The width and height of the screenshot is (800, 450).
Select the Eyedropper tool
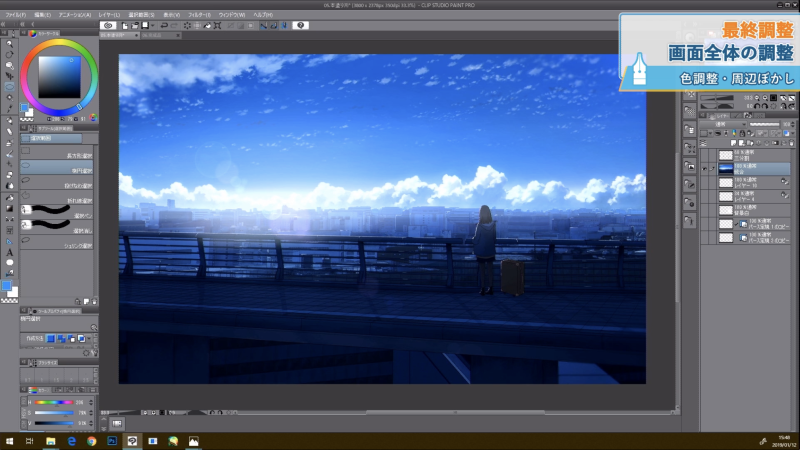(x=9, y=108)
